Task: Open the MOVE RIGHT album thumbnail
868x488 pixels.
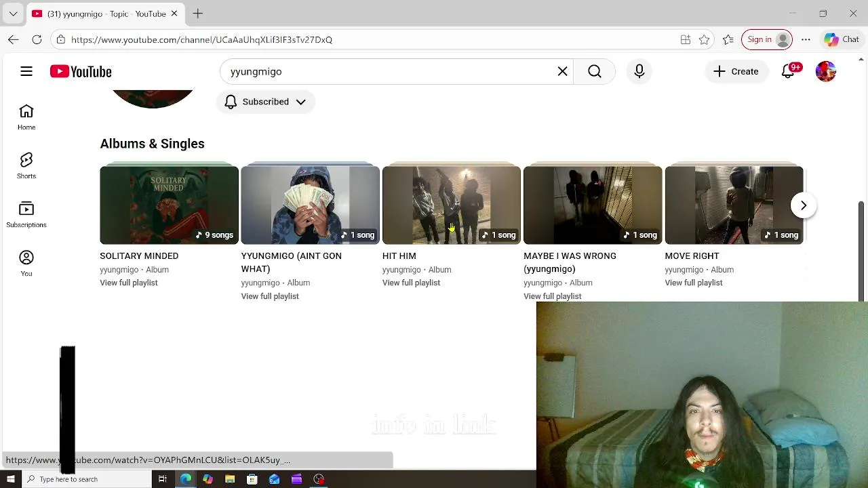Action: coord(734,205)
